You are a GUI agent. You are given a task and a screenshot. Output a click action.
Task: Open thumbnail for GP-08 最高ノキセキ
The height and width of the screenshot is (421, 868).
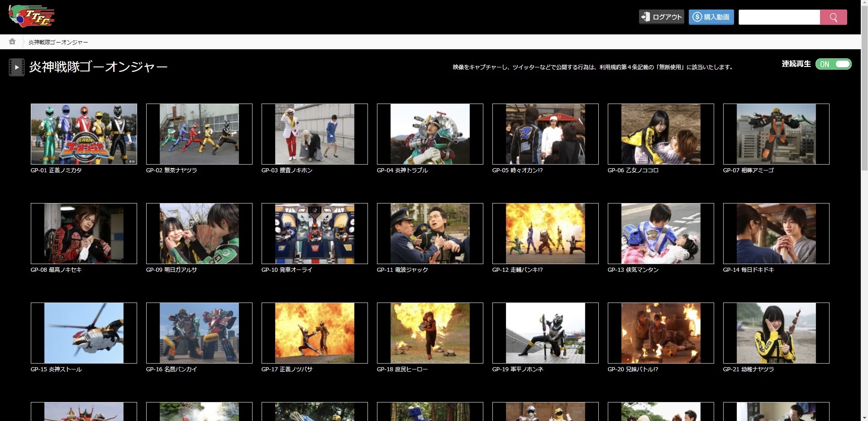point(84,233)
